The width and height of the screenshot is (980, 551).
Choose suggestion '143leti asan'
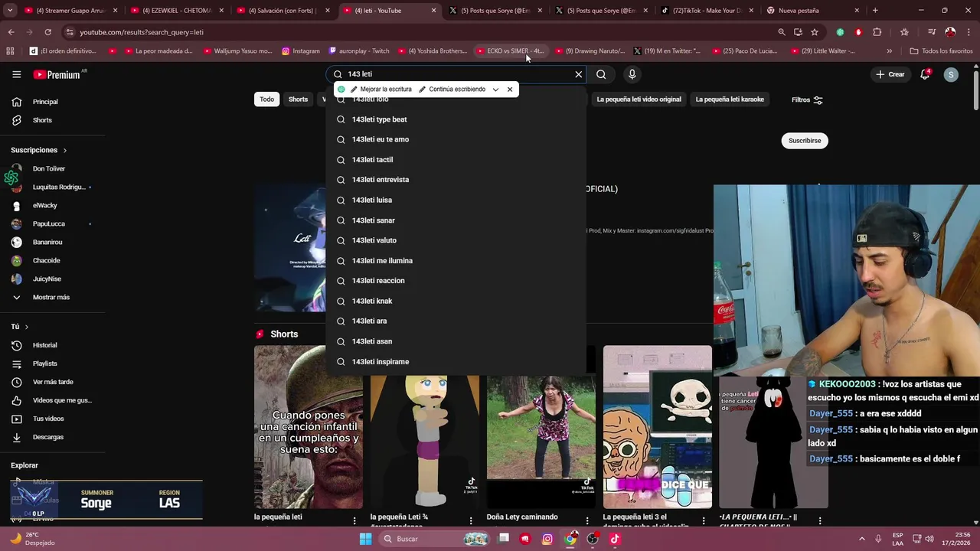[x=456, y=341]
